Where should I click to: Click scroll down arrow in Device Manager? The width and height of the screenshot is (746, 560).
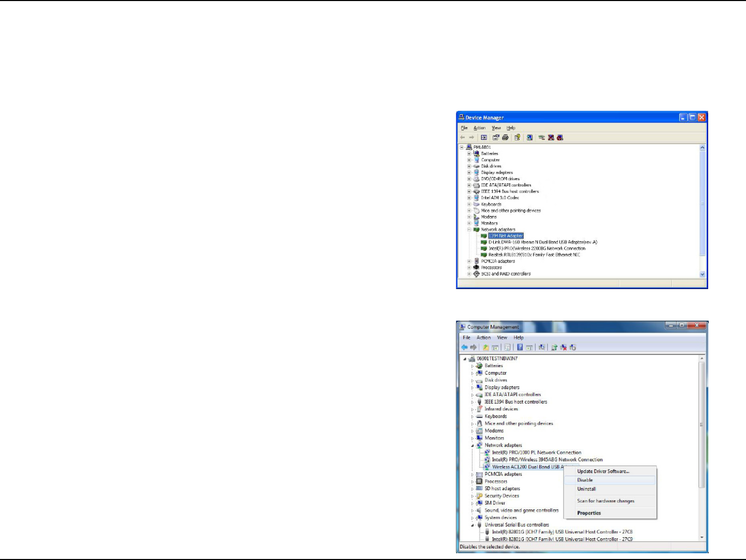tap(702, 274)
